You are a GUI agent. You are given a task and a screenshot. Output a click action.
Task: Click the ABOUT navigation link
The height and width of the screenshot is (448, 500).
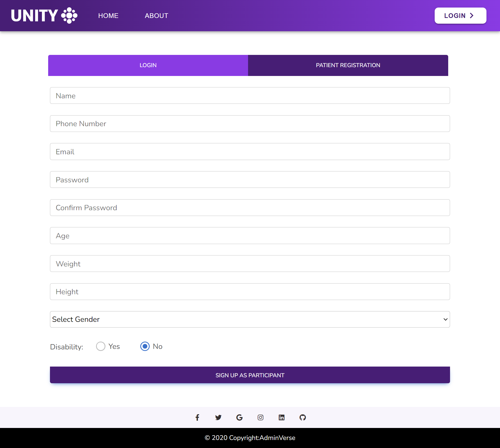[x=157, y=16]
